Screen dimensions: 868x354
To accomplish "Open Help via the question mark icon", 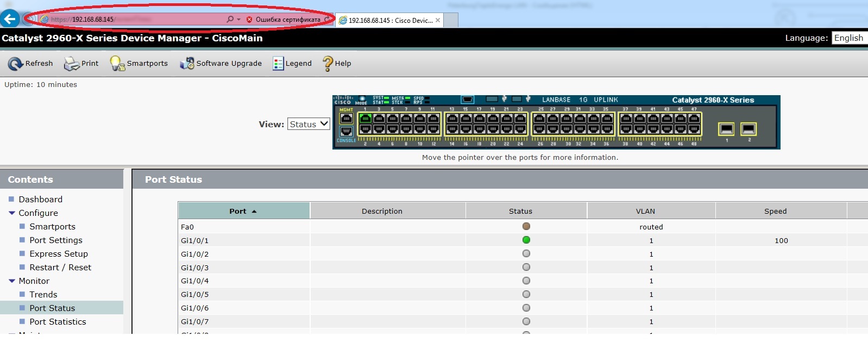I will point(328,64).
